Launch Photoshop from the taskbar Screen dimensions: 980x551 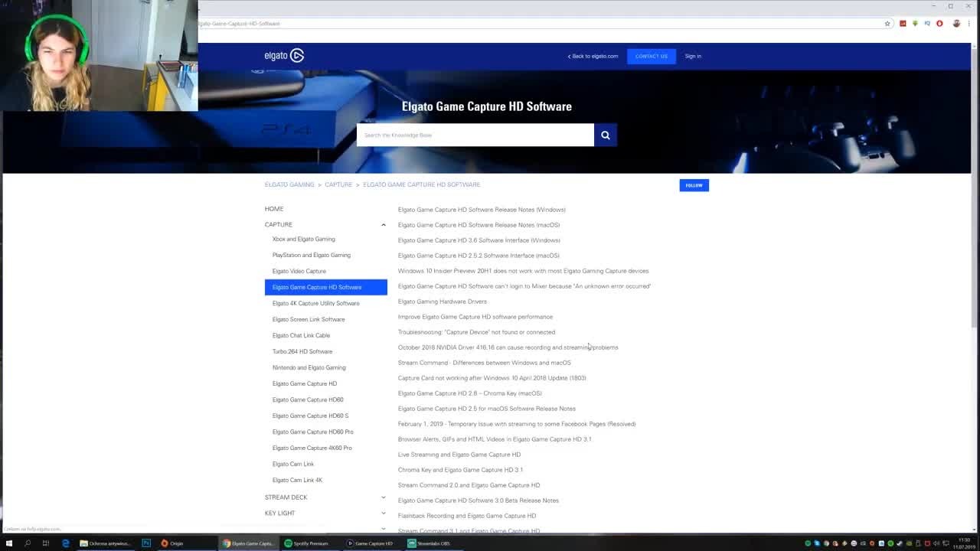(146, 543)
